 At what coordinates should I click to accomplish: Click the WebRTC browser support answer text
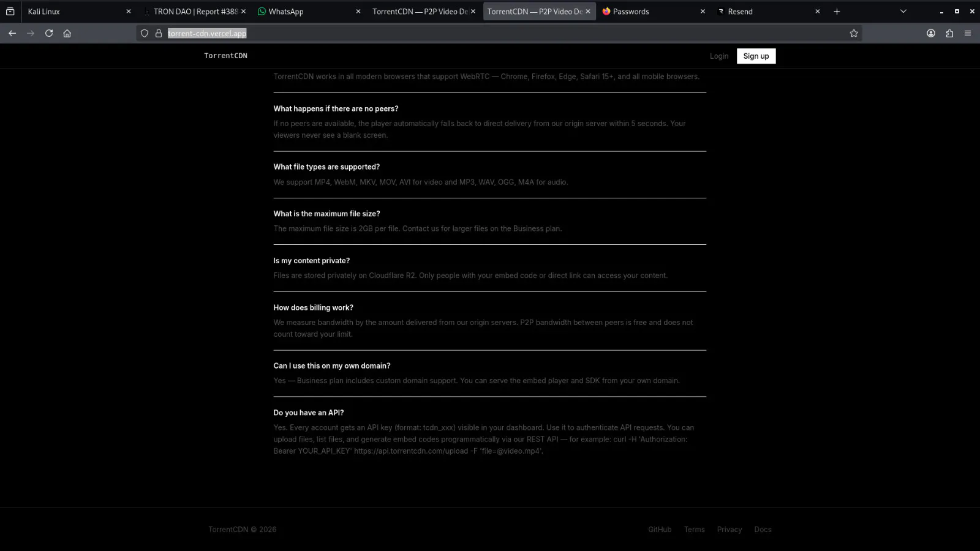[486, 77]
